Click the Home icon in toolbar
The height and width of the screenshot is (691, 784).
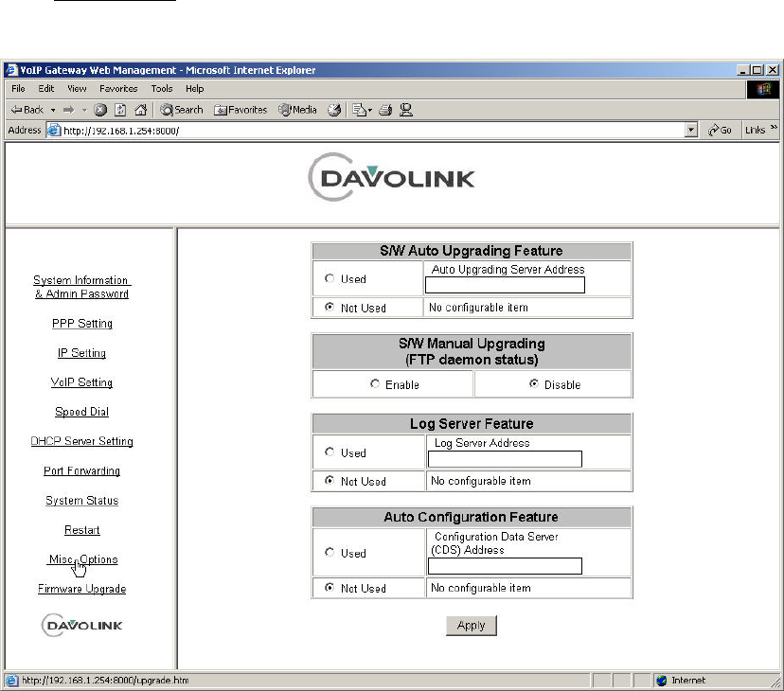point(141,110)
